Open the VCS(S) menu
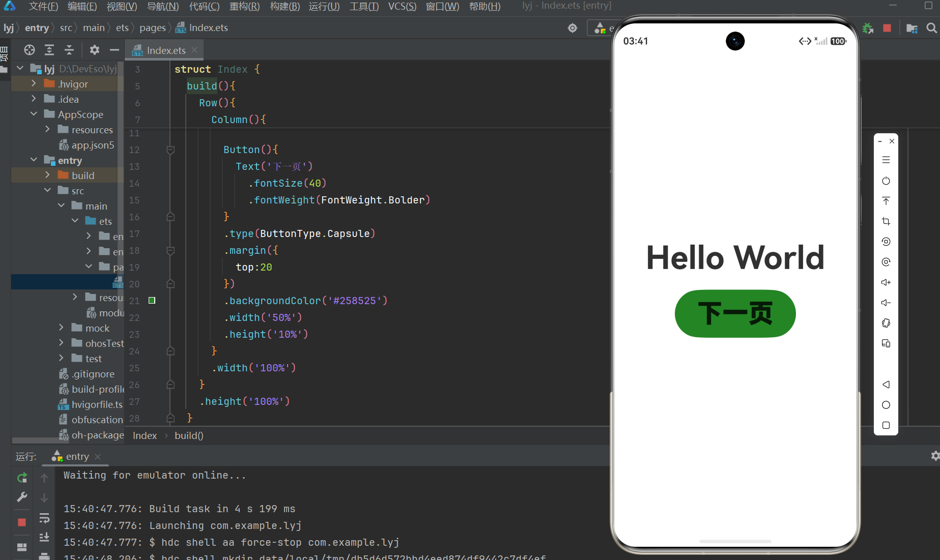This screenshot has width=940, height=560. coord(402,6)
